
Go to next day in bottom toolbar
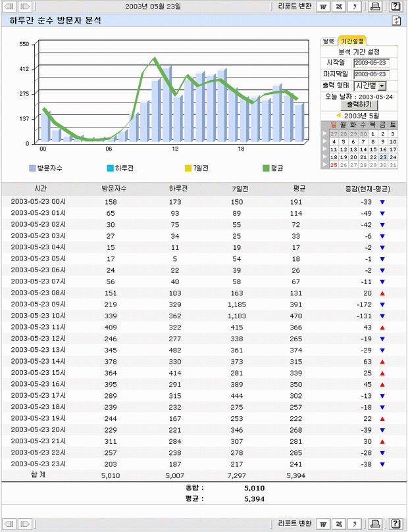25,524
